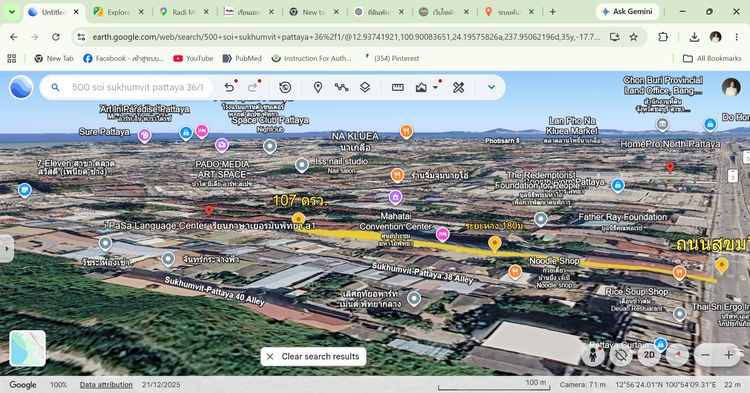750x393 pixels.
Task: Expand the left side panel arrow
Action: click(7, 249)
